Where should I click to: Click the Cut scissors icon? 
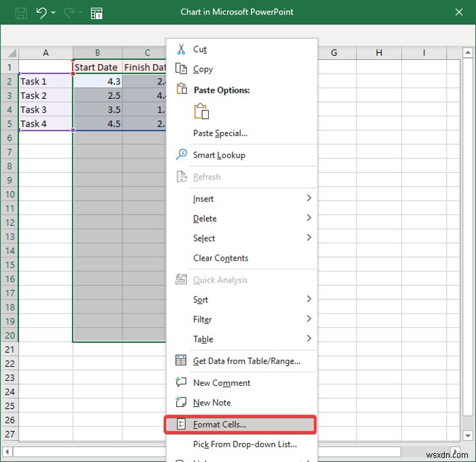(181, 49)
